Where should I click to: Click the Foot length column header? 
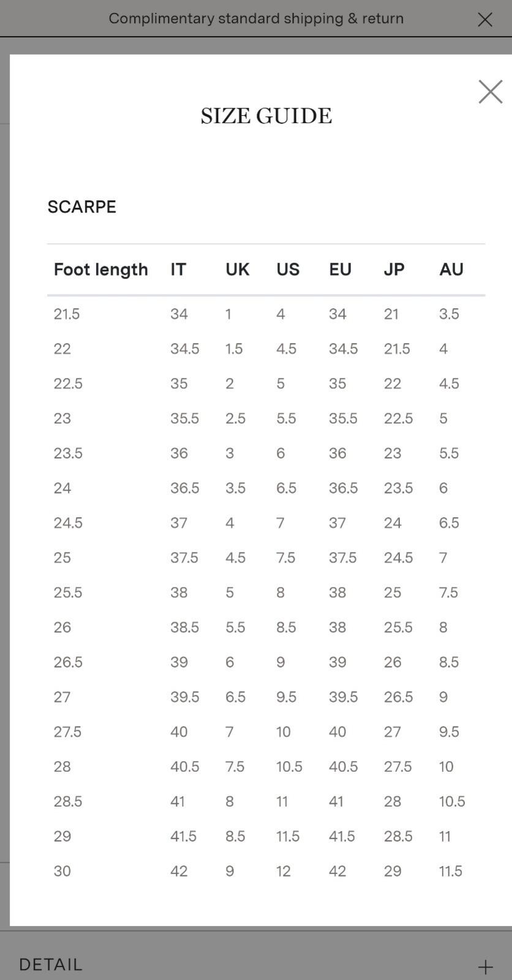[x=101, y=269]
